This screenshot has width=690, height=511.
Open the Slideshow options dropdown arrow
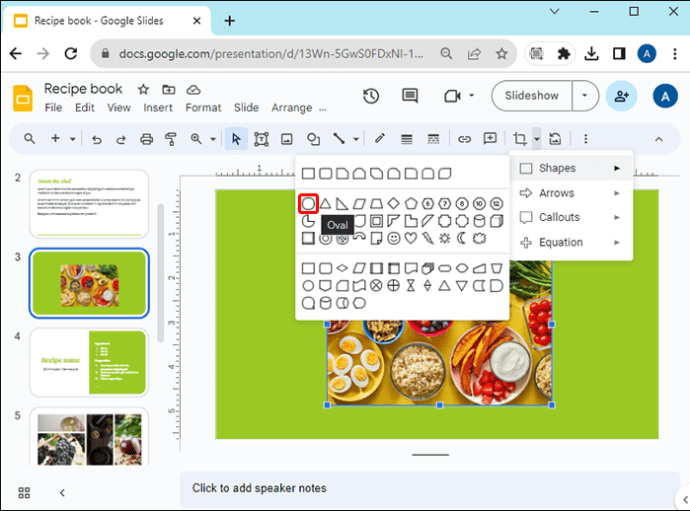point(585,96)
